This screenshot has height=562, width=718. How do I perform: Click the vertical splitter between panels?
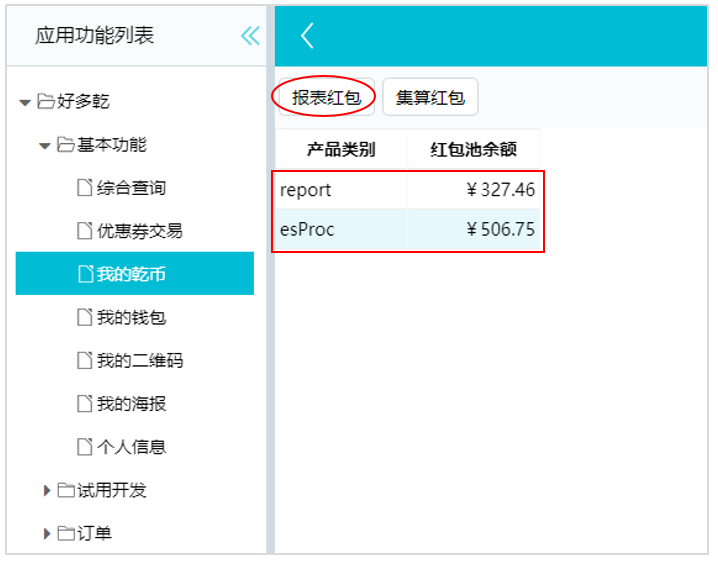tap(271, 280)
